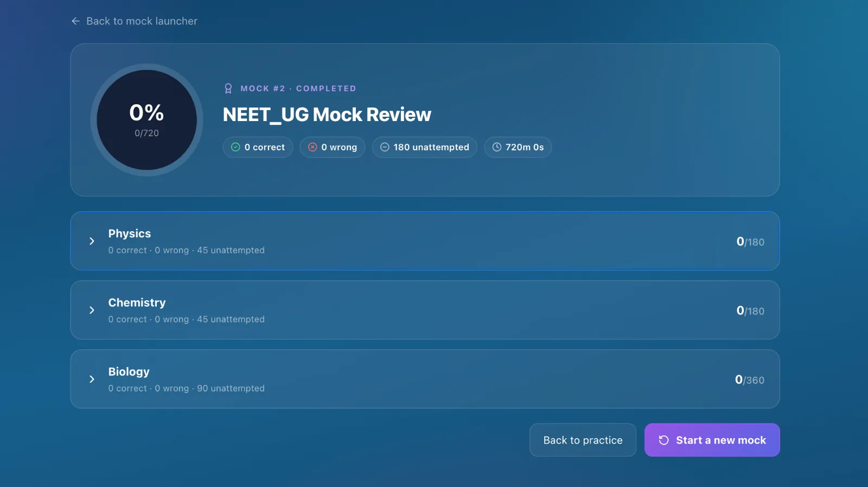Click Physics 45 unattempted summary line
Viewport: 868px width, 487px height.
coord(186,250)
